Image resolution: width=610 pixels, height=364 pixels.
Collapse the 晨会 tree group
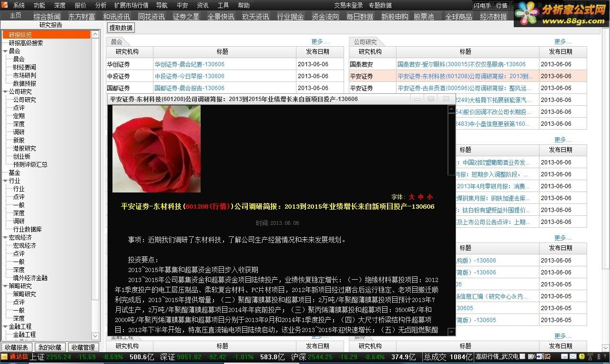(5, 51)
